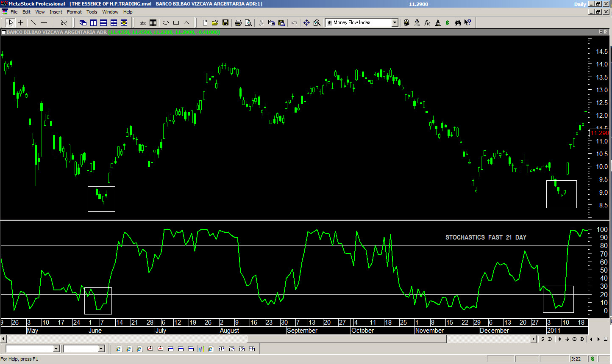612x364 pixels.
Task: Expand the Money Flow Index indicator dropdown
Action: tap(395, 23)
